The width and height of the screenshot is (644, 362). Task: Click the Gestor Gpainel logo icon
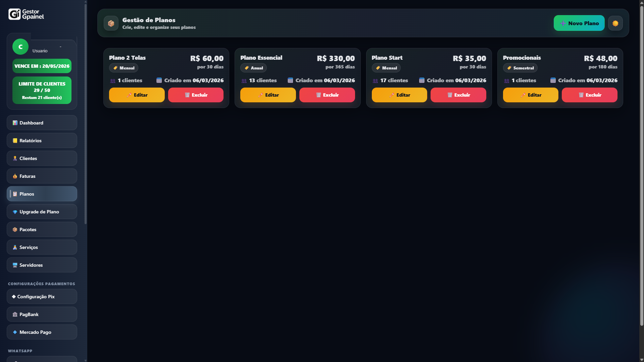(14, 14)
